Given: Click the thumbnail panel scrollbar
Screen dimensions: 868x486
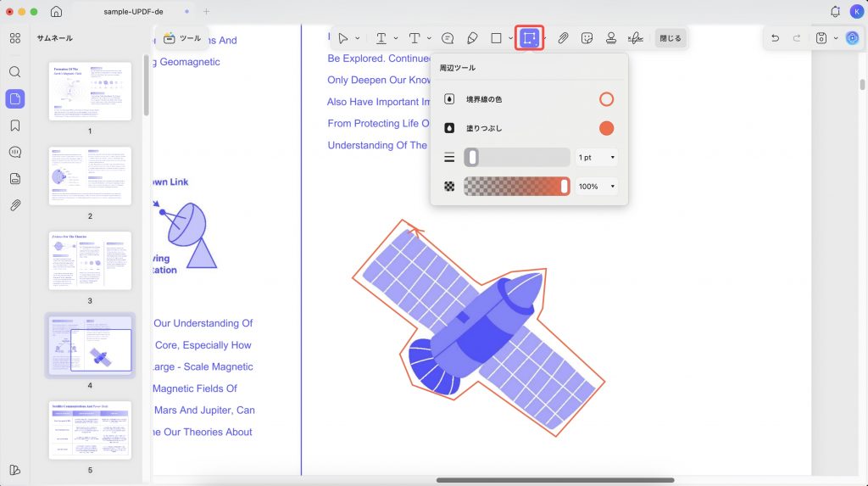Looking at the screenshot, I should point(146,85).
